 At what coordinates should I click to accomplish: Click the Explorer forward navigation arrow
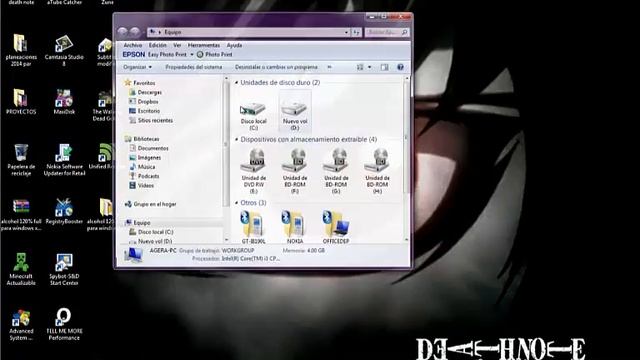134,32
